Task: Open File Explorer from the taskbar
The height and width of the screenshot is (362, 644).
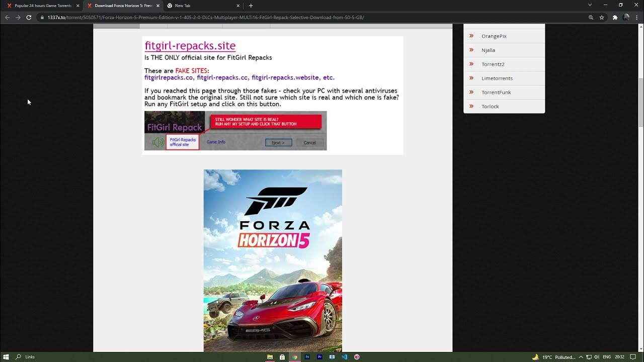Action: (x=270, y=357)
